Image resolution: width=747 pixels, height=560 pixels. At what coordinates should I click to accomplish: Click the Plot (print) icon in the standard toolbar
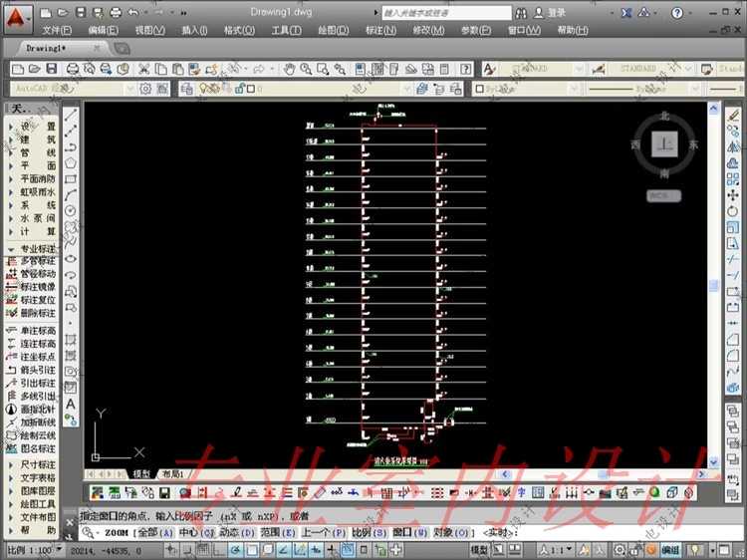coord(73,69)
